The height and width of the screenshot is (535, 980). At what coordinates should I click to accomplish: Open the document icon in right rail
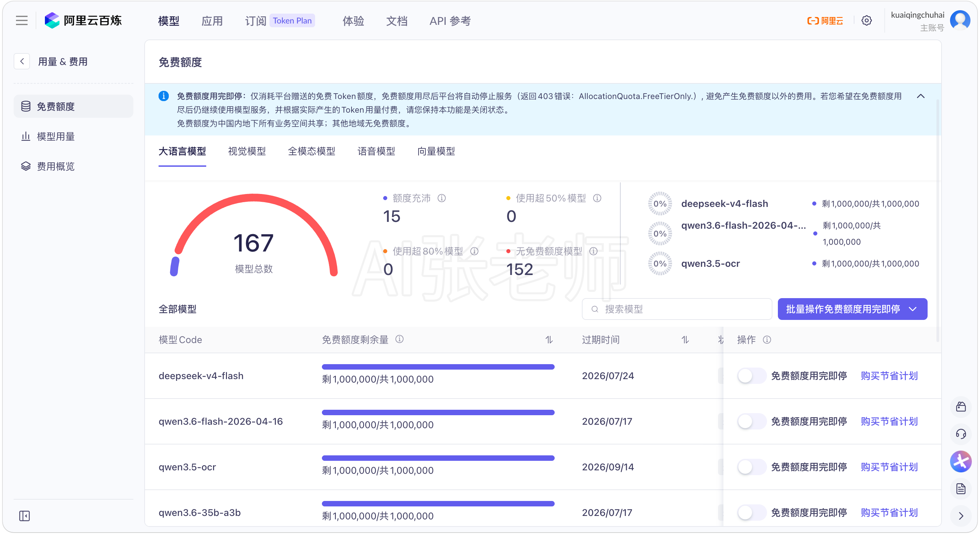961,489
